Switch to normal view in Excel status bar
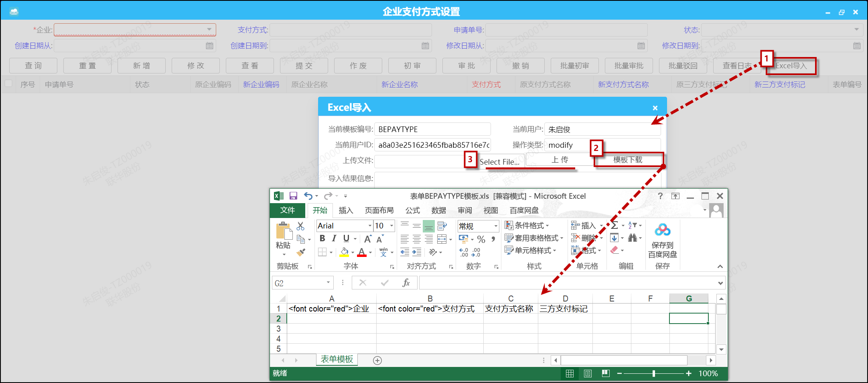The image size is (868, 383). 570,374
